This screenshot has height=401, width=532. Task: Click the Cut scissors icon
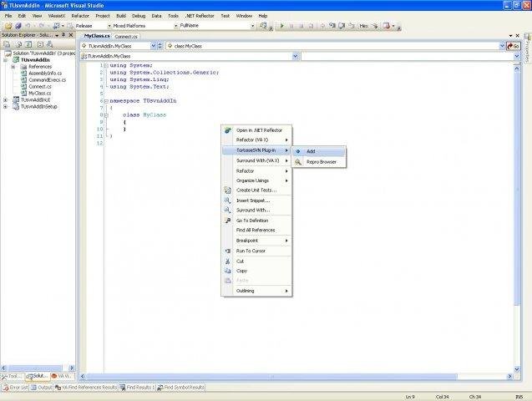[228, 261]
